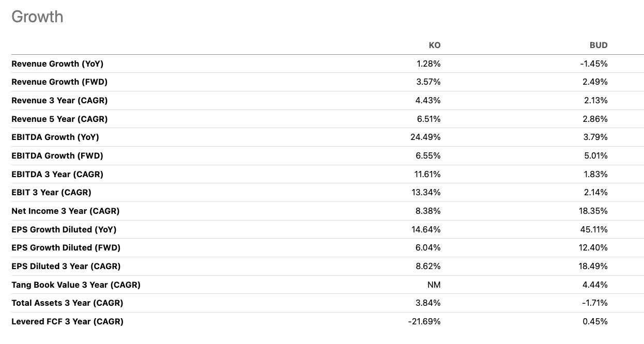The height and width of the screenshot is (344, 644).
Task: Open EPS Growth Diluted (FWD) metric
Action: click(x=66, y=247)
